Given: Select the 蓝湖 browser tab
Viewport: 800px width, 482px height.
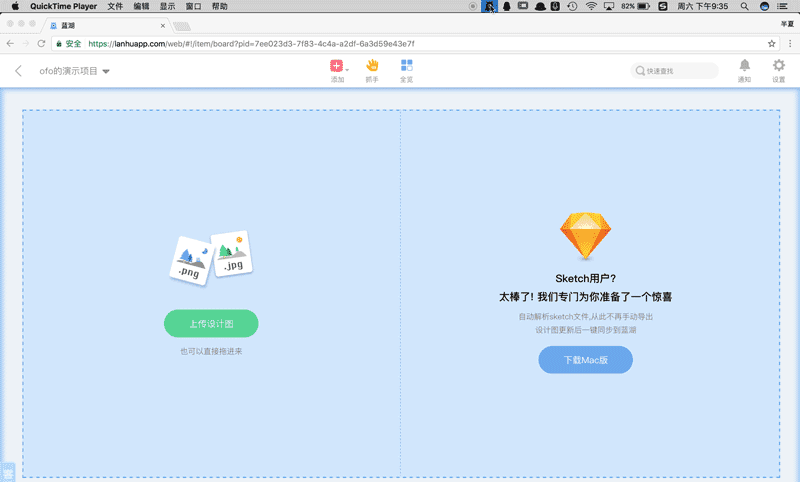Looking at the screenshot, I should [x=107, y=26].
